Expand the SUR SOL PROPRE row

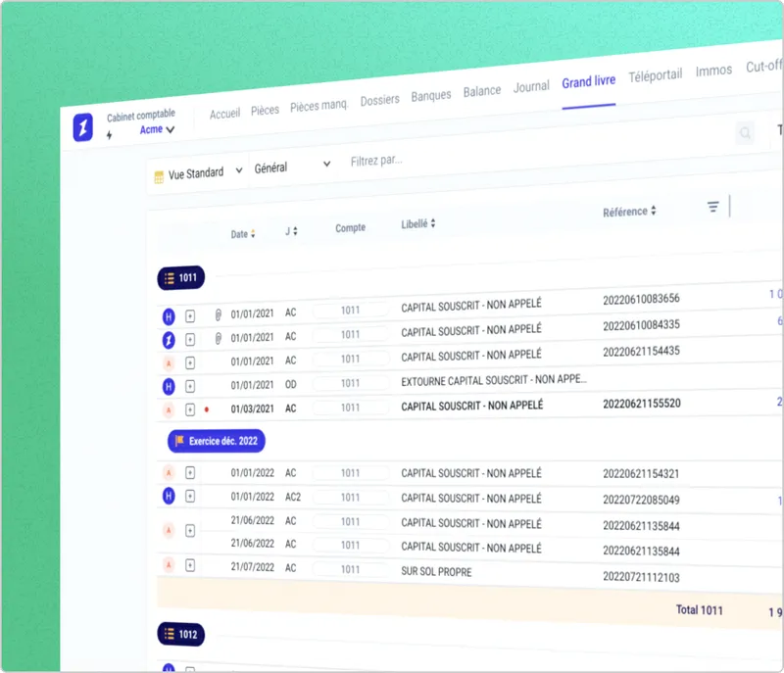coord(190,565)
